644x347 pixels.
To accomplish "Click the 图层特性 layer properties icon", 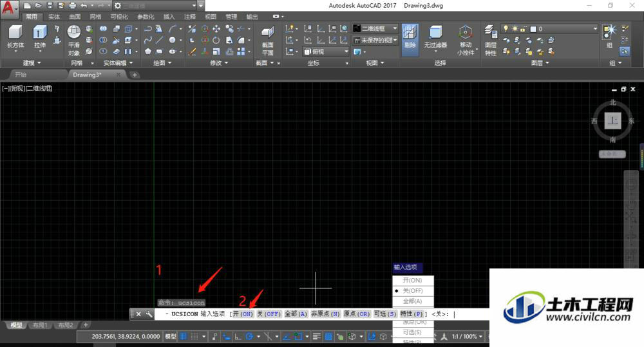I will [x=491, y=41].
